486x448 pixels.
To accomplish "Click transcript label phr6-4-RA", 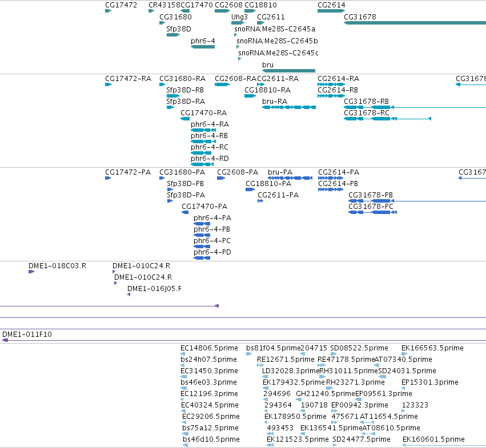I will (210, 124).
